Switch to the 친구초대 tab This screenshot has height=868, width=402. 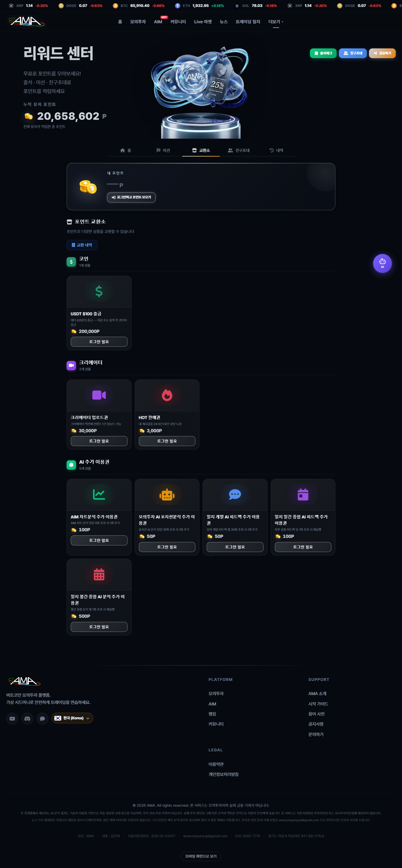[x=239, y=150]
